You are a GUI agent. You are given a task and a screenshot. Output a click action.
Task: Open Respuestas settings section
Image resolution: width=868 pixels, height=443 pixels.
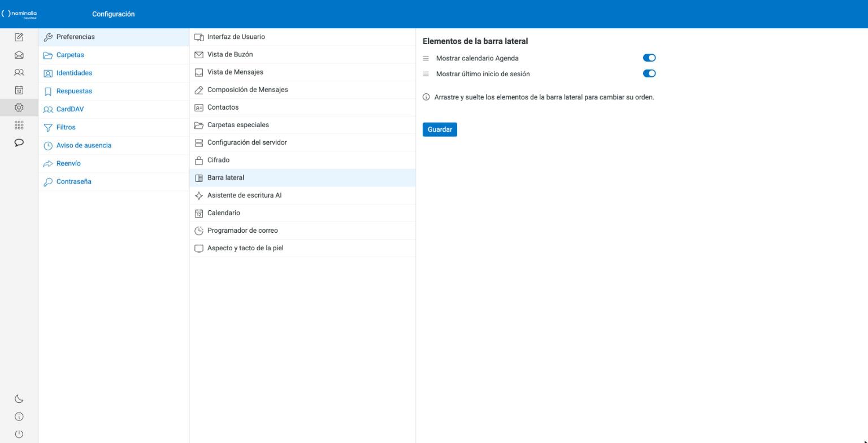[114, 91]
